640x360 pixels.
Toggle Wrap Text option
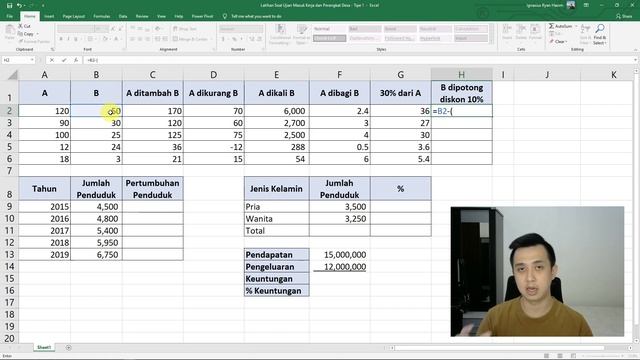(185, 29)
